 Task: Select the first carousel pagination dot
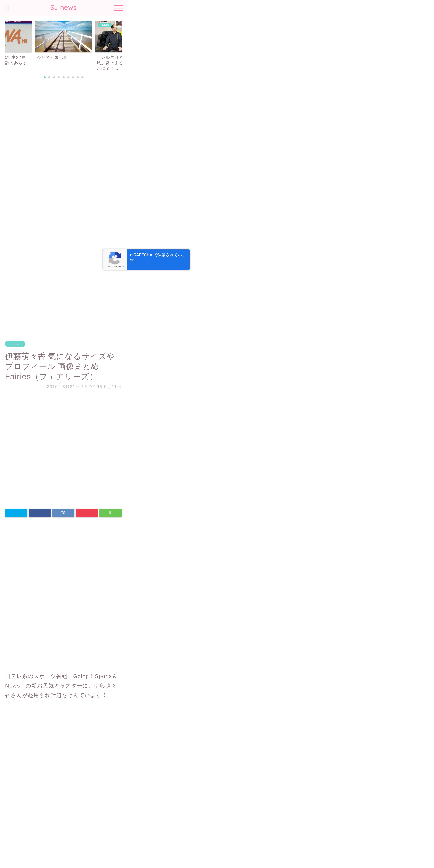(45, 78)
